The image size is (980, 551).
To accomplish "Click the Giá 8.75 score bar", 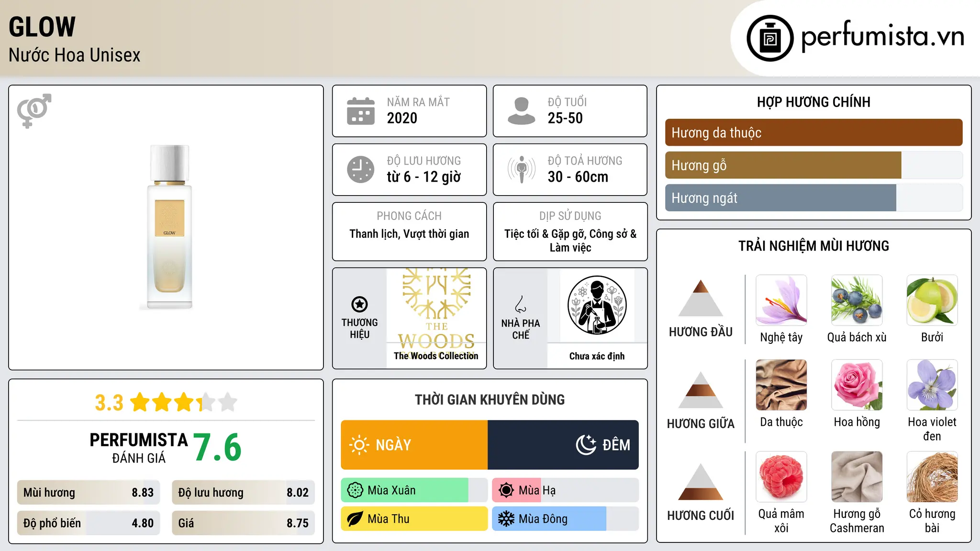I will point(243,523).
